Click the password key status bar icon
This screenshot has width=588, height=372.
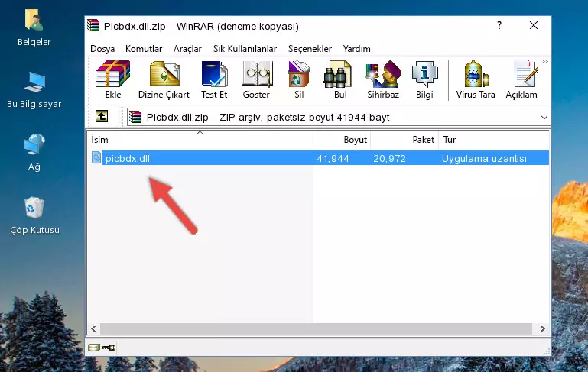(x=109, y=348)
